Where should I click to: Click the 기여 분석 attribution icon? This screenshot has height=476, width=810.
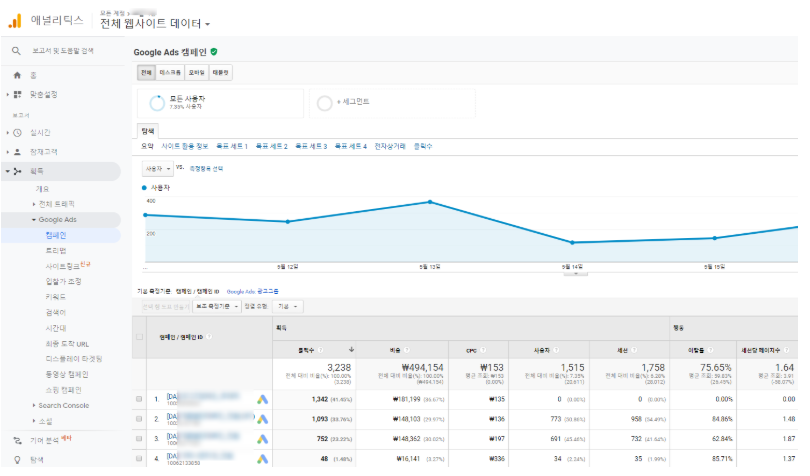18,441
